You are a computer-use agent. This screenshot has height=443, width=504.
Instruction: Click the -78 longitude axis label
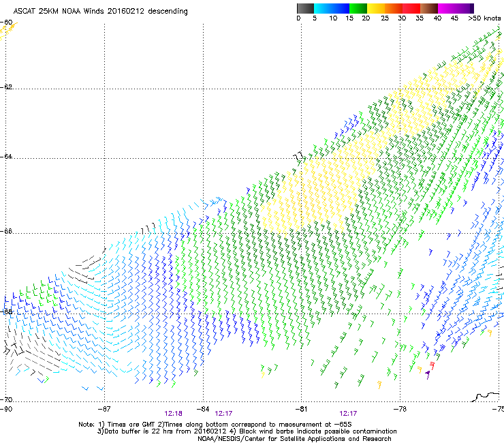[400, 409]
